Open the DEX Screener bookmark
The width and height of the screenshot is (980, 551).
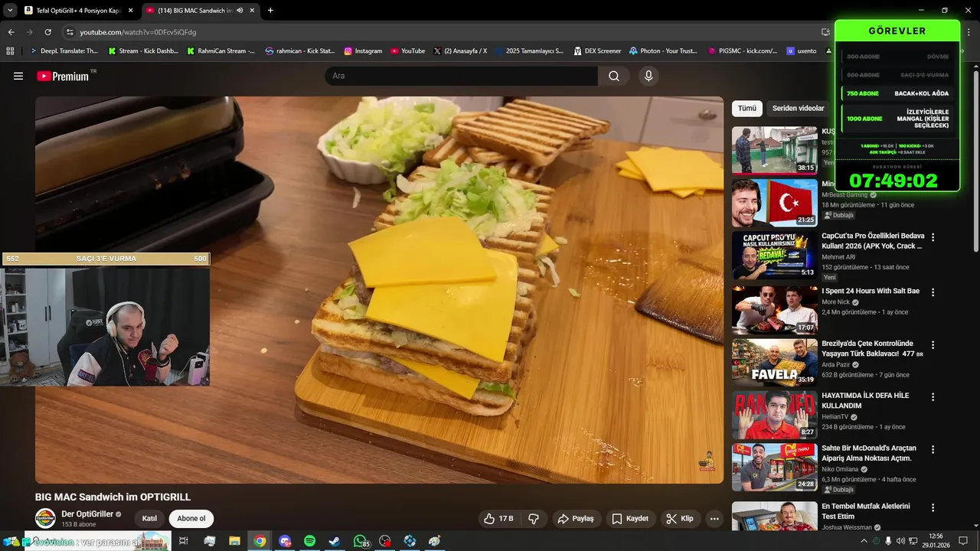(x=597, y=51)
